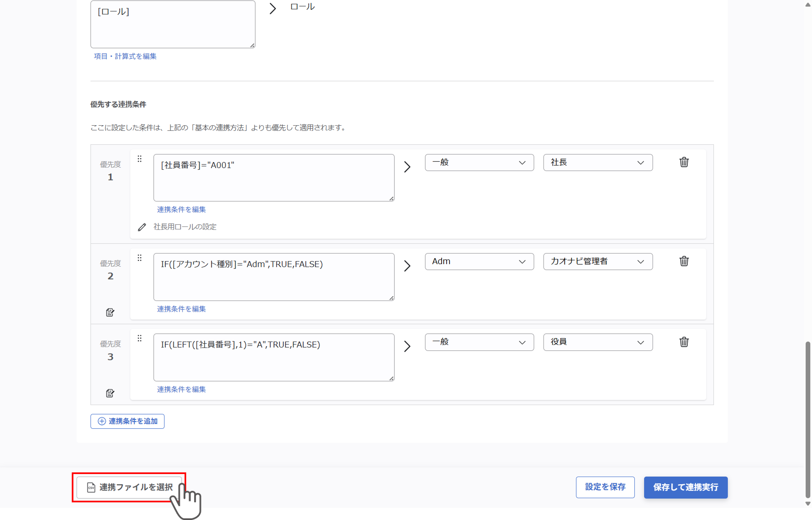812x520 pixels.
Task: Click 設定を保存 button
Action: point(605,487)
